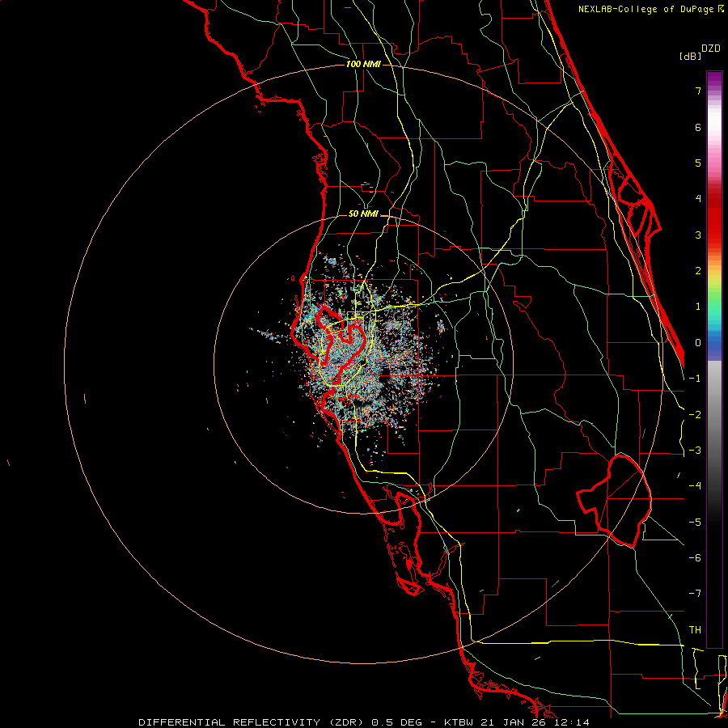
Task: Click the 1 value on color scale
Action: [x=698, y=307]
